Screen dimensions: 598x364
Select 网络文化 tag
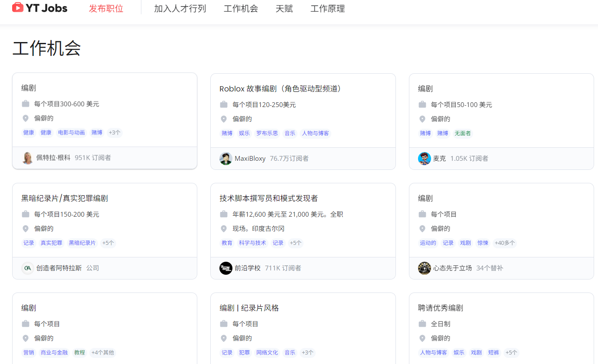[267, 353]
